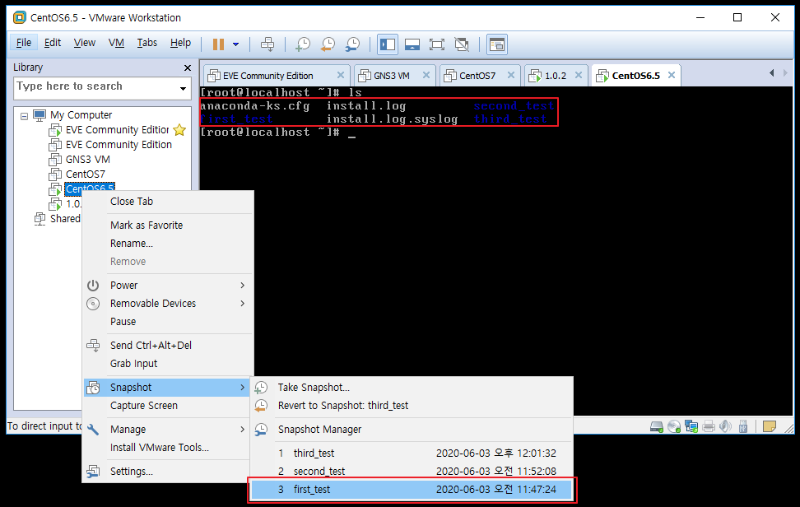
Task: Switch to the CentOS7 tab
Action: 484,75
